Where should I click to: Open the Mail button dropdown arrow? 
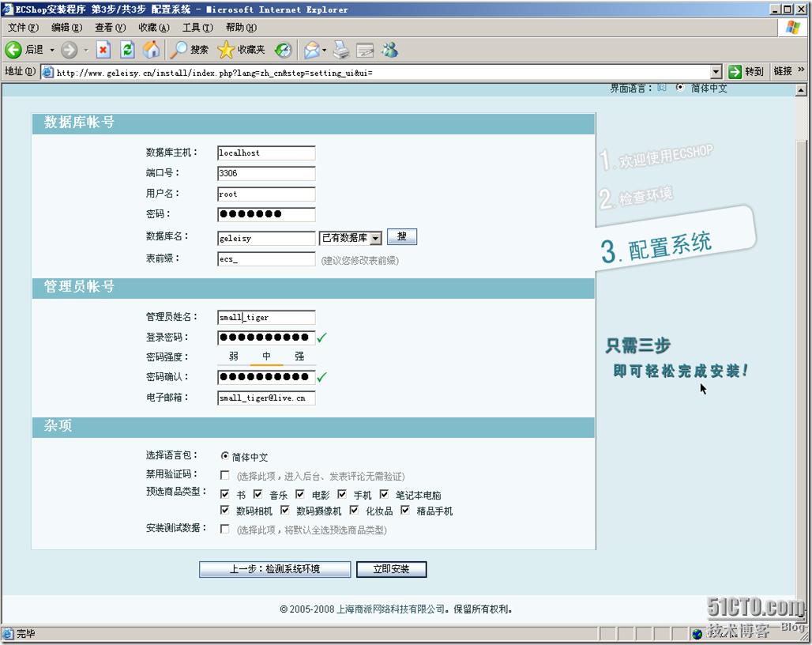click(324, 51)
